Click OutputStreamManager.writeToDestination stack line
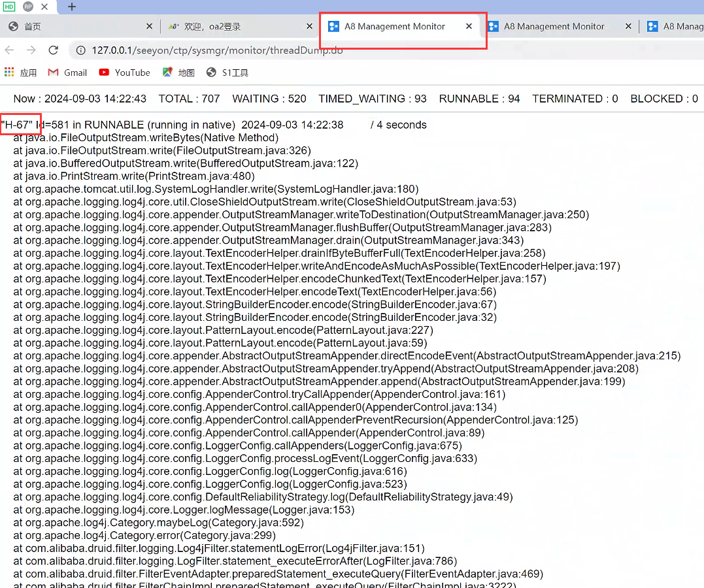This screenshot has width=704, height=588. [301, 214]
